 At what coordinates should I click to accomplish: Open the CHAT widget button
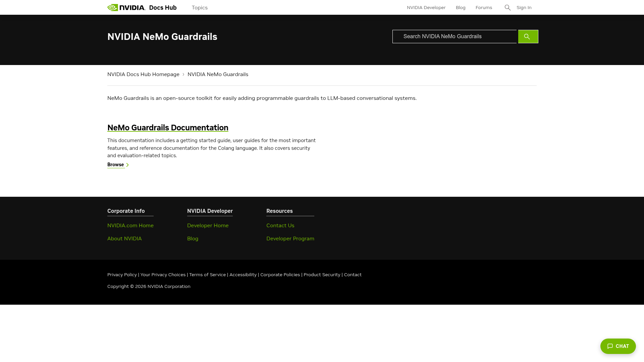(618, 346)
